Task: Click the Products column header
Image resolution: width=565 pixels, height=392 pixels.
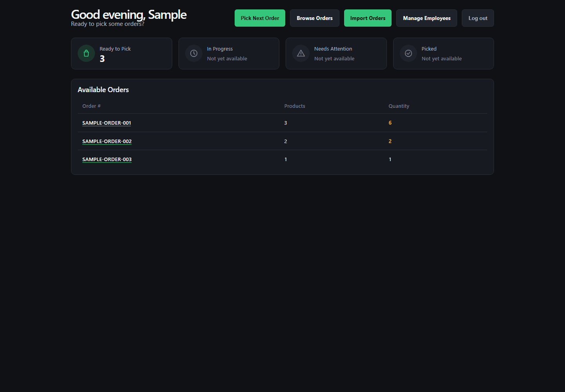Action: click(x=295, y=106)
